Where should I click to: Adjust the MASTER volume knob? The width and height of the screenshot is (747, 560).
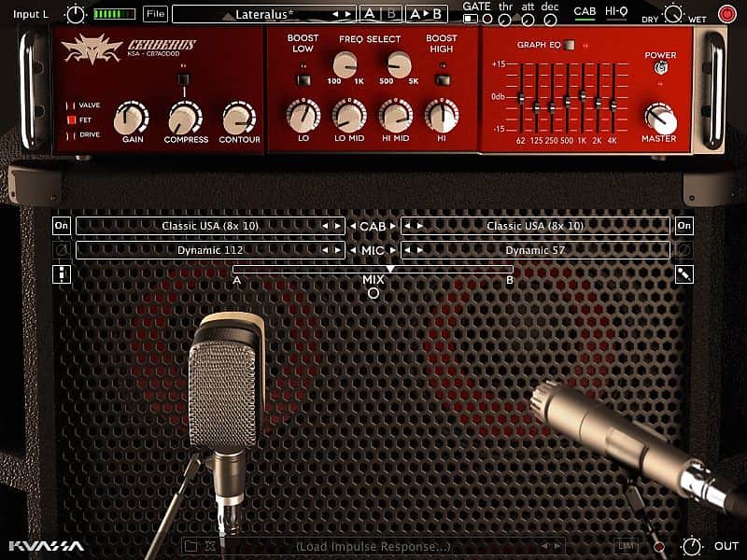660,119
